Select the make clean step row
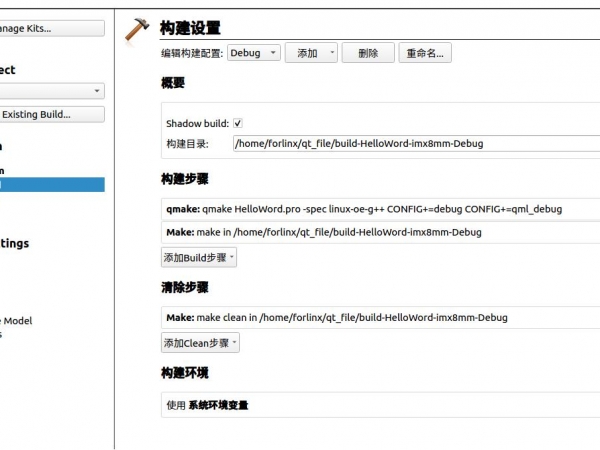Screen dimensions: 600x450 point(380,317)
